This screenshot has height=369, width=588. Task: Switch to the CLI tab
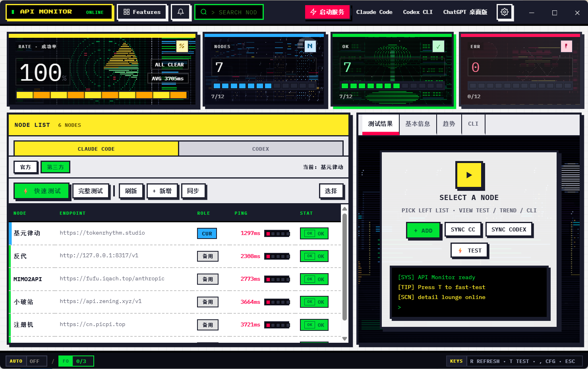pyautogui.click(x=473, y=124)
